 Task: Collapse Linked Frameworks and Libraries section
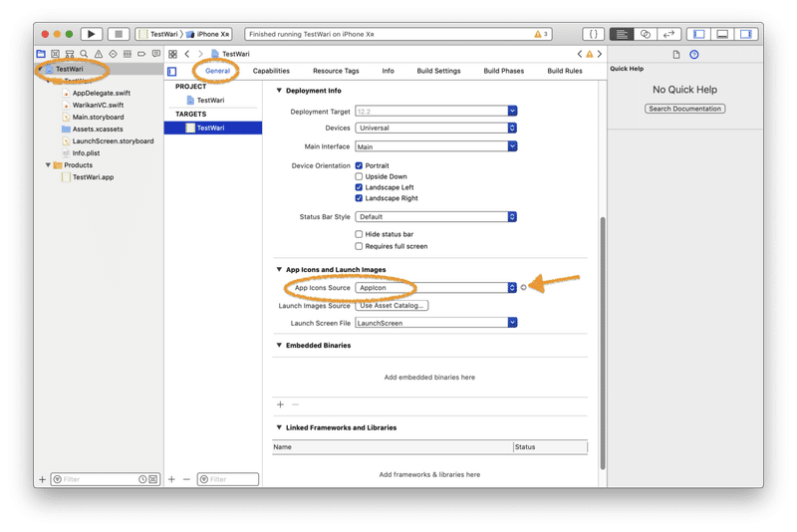[279, 427]
